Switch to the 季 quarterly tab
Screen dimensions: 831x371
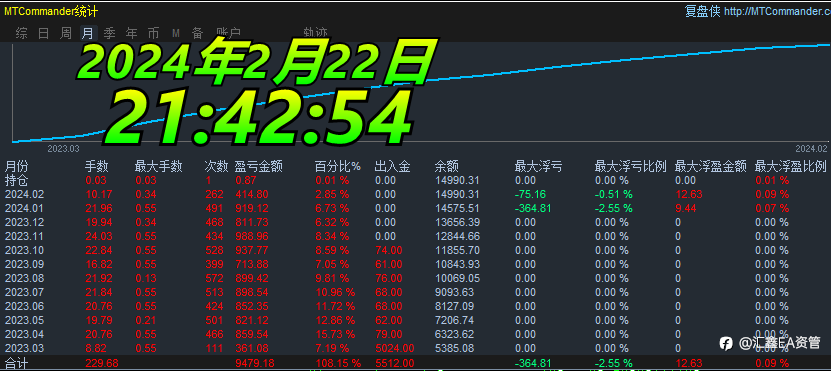[x=110, y=33]
